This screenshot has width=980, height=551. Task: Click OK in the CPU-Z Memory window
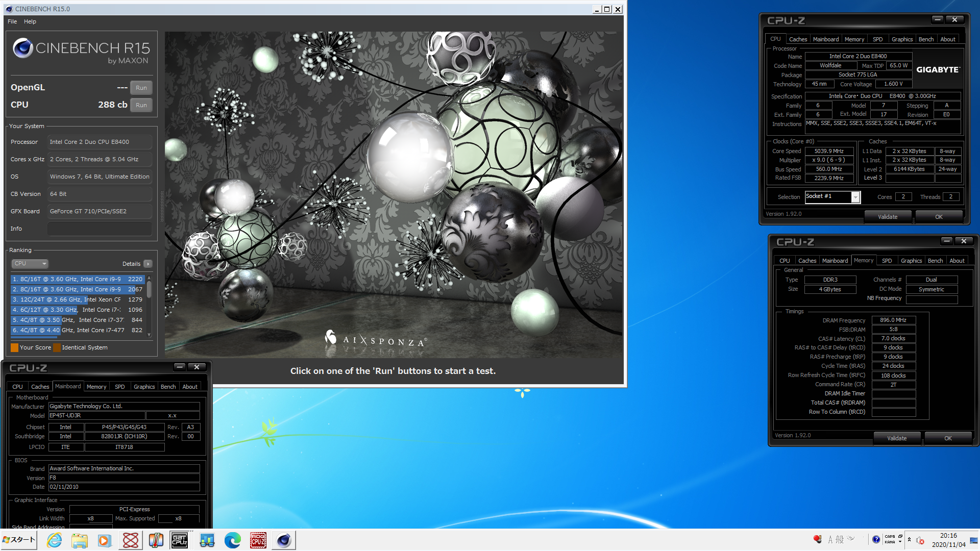coord(948,438)
